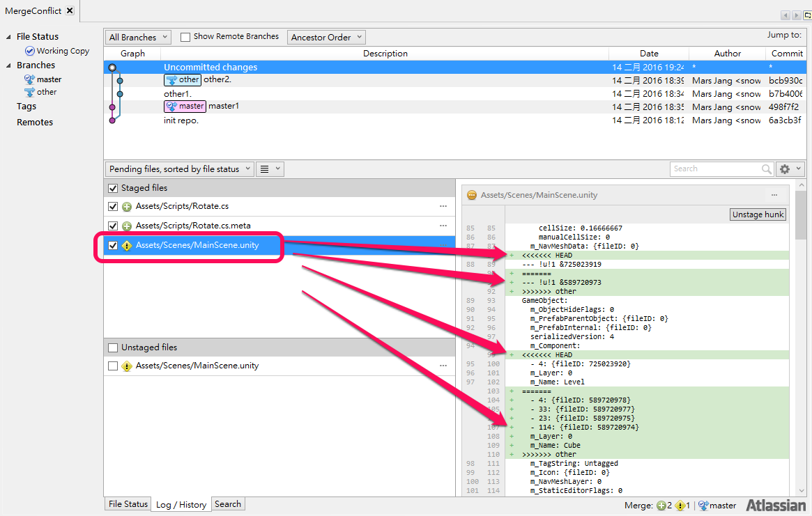This screenshot has width=812, height=516.
Task: Click the ellipsis icon next to Rotate.cs.meta
Action: pos(443,226)
